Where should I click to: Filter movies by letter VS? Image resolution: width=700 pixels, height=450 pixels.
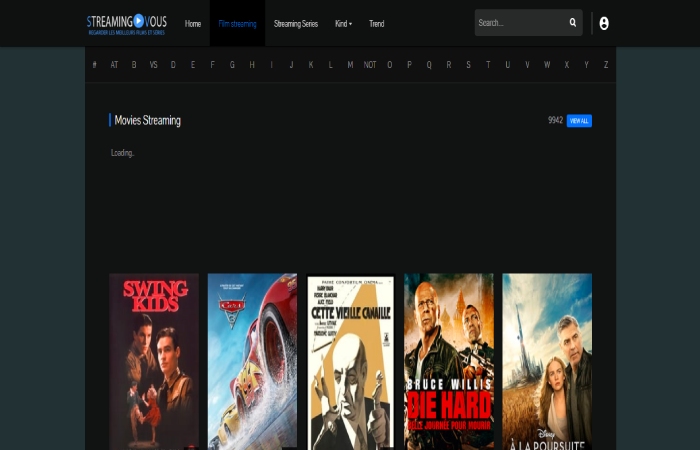point(154,65)
